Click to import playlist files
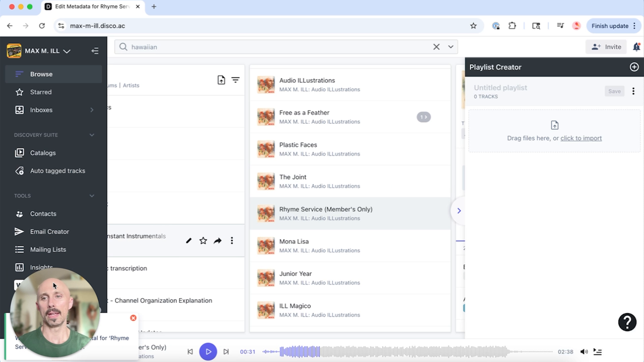644x362 pixels. point(581,138)
